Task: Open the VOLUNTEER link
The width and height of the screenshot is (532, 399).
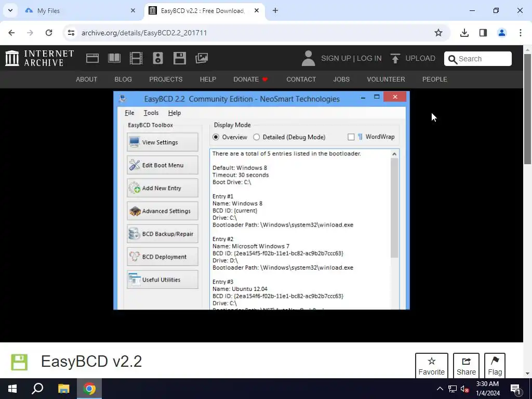Action: pos(386,79)
